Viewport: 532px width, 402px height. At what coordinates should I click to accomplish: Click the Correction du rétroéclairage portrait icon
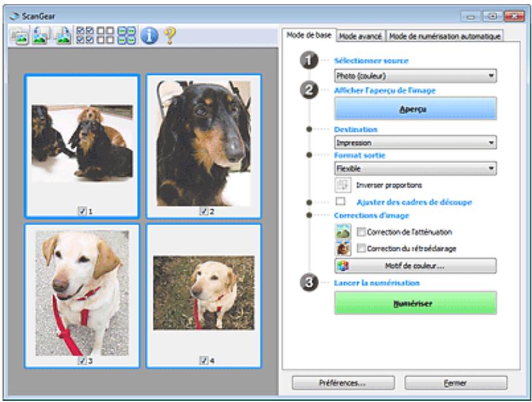click(x=343, y=249)
